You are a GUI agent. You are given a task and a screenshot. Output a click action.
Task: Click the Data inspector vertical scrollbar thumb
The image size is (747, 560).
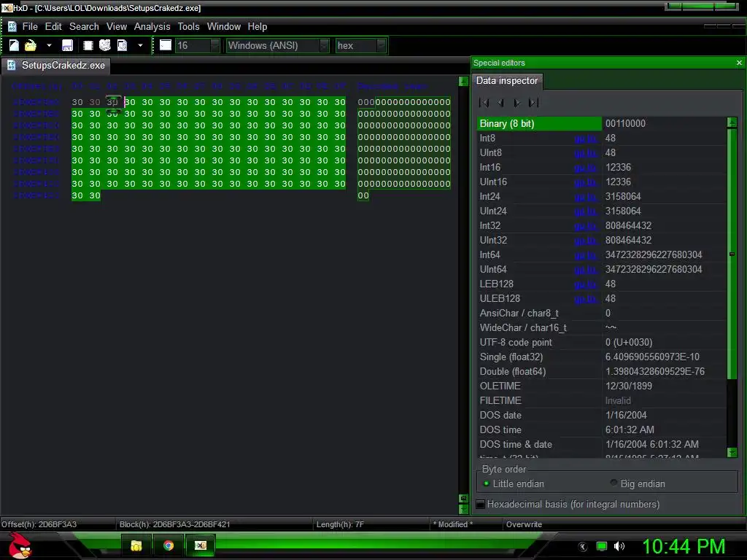732,254
